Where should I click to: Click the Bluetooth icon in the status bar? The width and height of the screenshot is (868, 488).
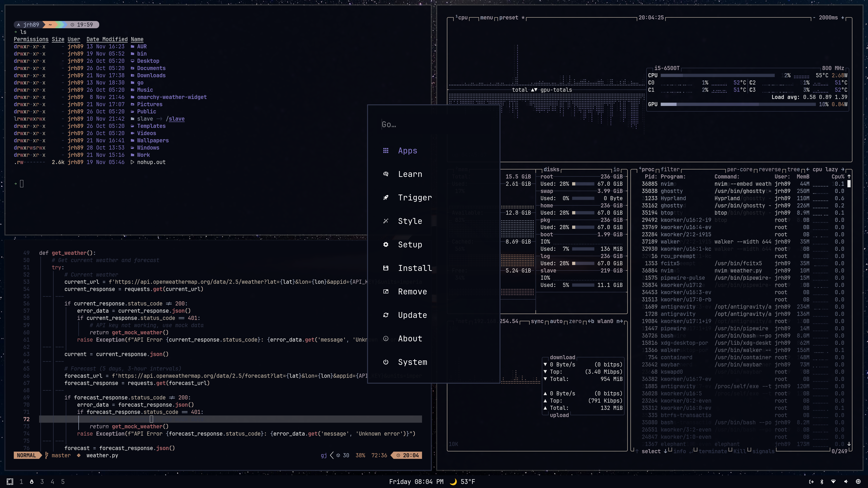tap(821, 482)
